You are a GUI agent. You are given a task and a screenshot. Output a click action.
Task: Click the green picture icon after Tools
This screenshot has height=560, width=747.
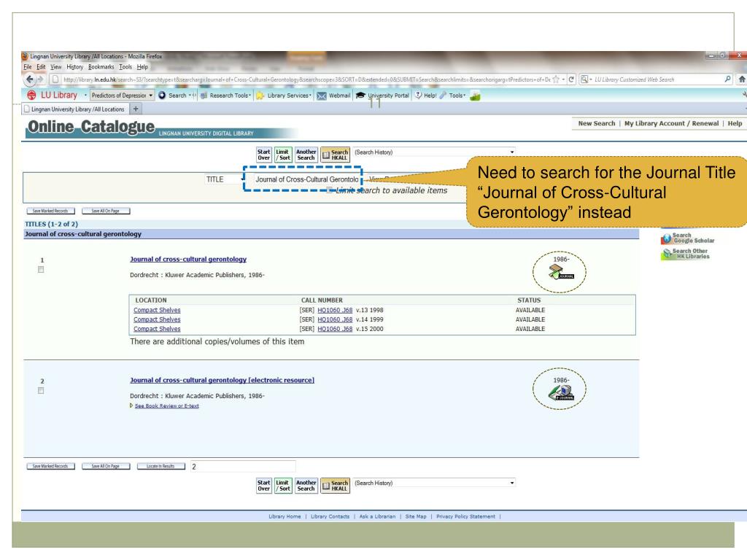[475, 96]
